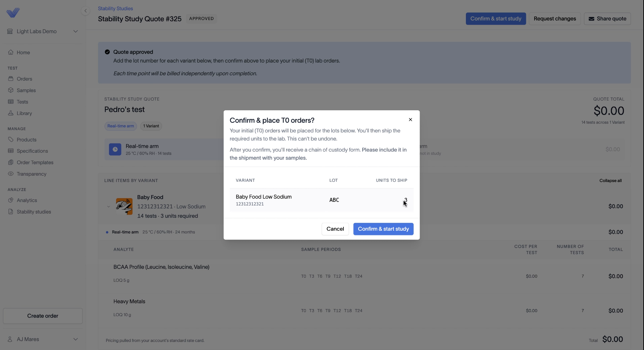Click the Analytics chart icon

(11, 200)
